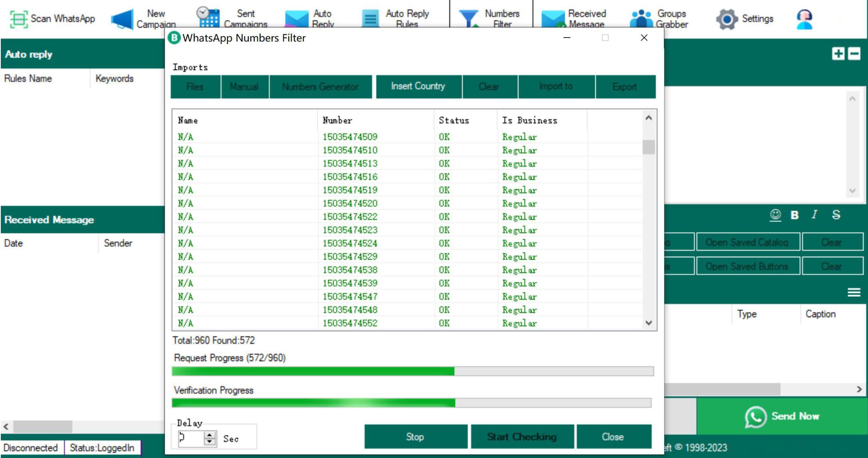Image resolution: width=868 pixels, height=458 pixels.
Task: Click plus icon to add item
Action: pyautogui.click(x=838, y=54)
